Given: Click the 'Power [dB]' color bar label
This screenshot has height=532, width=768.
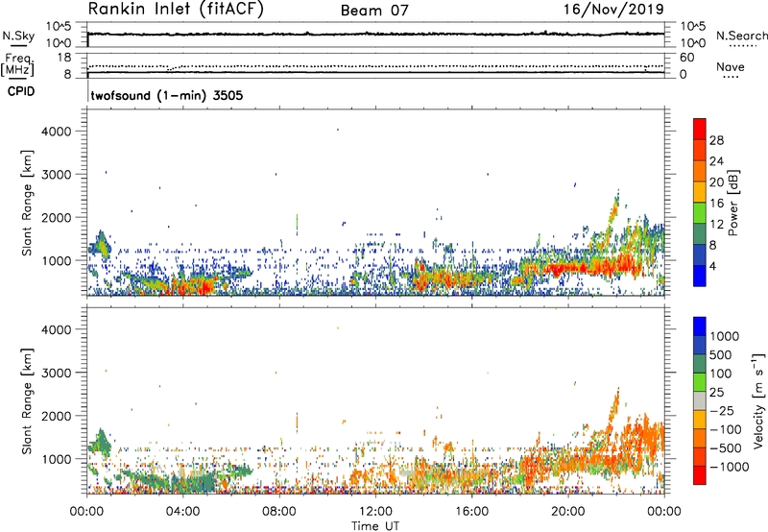Looking at the screenshot, I should click(x=733, y=203).
